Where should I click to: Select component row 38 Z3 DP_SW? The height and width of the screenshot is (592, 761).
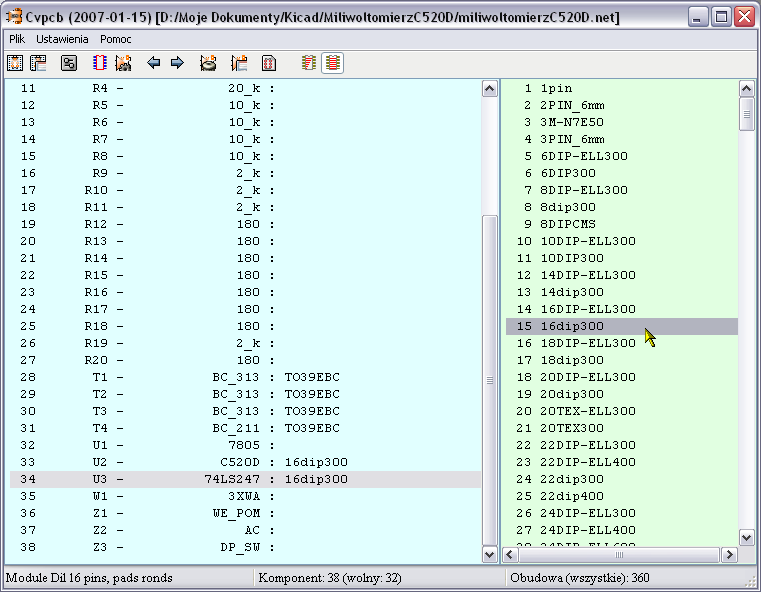pos(245,547)
